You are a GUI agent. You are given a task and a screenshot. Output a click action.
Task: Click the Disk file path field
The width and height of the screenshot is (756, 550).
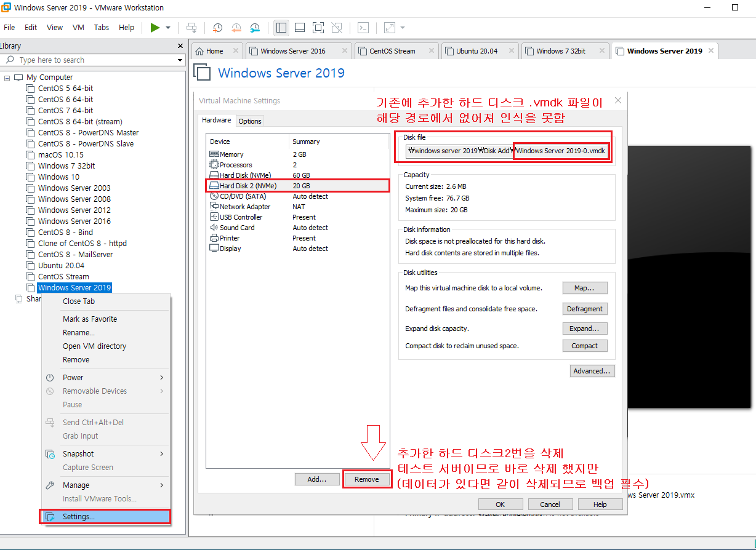tap(507, 151)
